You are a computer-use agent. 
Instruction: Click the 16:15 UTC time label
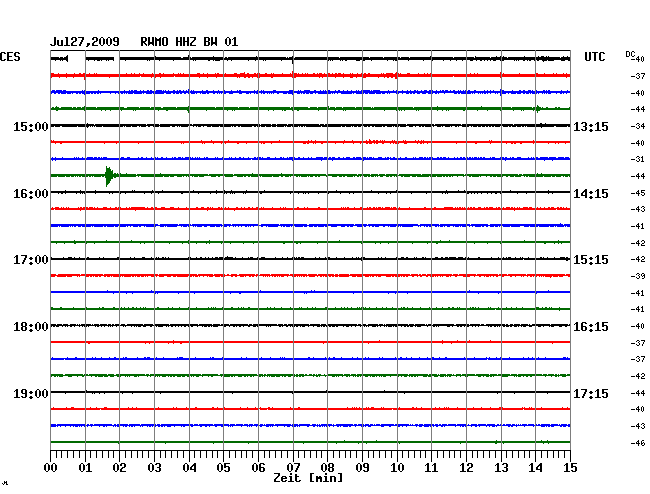coord(591,327)
